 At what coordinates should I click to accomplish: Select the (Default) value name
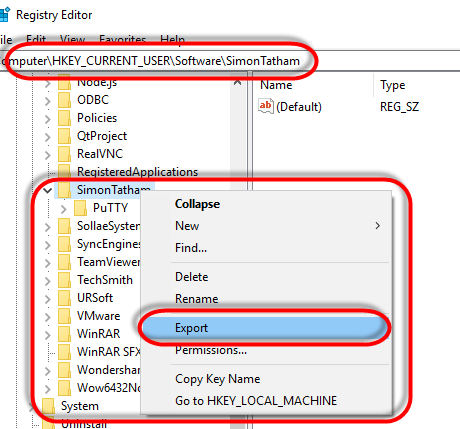pos(299,107)
